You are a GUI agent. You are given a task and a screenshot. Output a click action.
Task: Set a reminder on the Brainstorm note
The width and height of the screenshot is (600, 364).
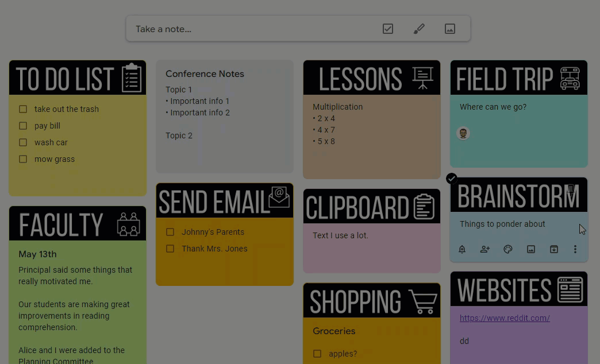(462, 249)
